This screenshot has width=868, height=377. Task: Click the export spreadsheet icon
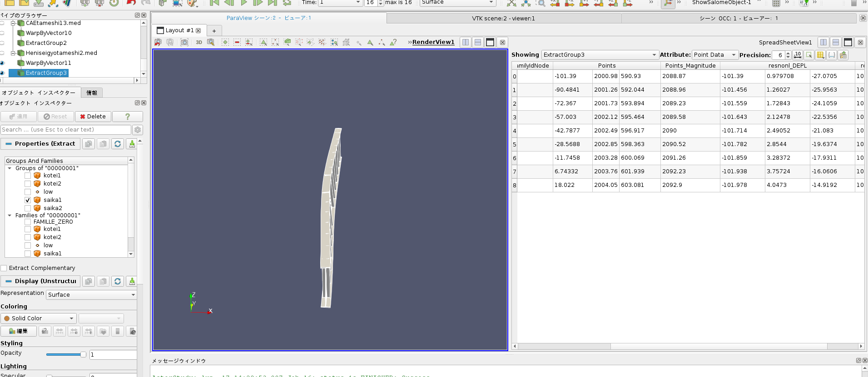(843, 55)
